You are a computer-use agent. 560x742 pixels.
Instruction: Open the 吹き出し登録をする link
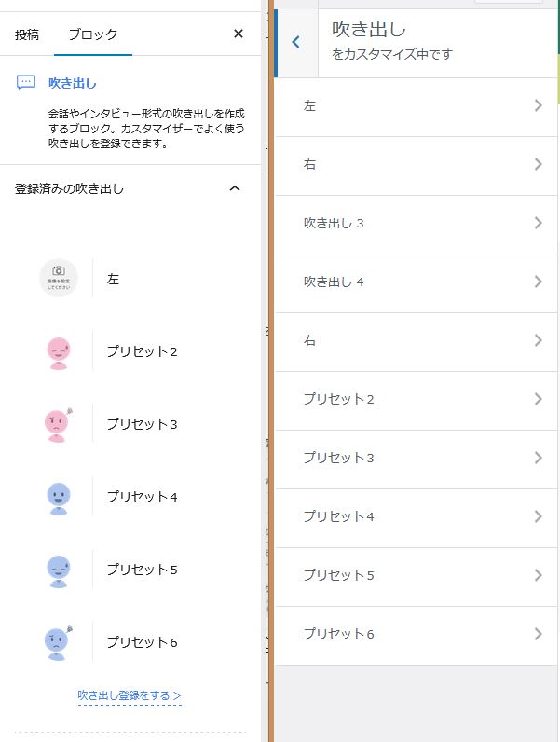(129, 695)
